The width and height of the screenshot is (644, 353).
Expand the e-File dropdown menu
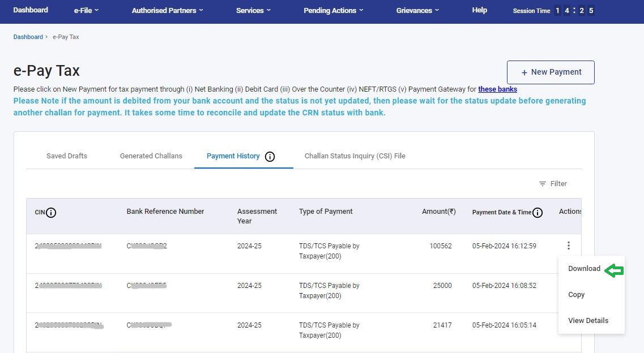(86, 10)
